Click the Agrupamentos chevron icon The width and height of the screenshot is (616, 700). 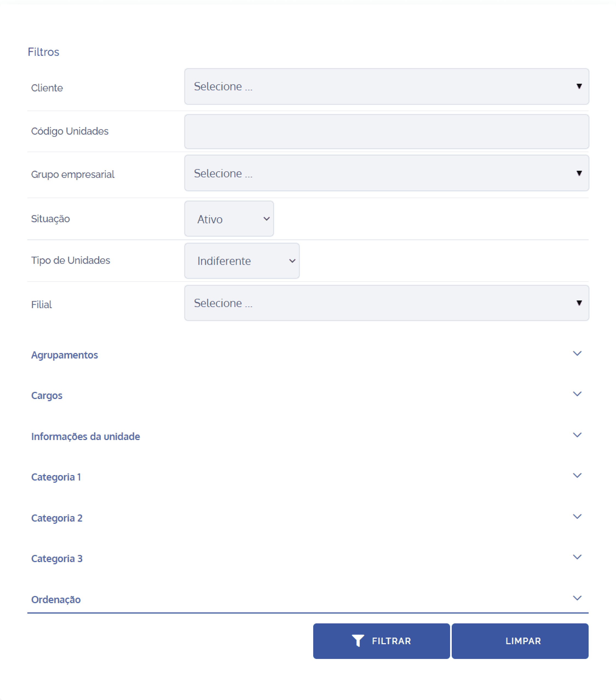click(577, 354)
